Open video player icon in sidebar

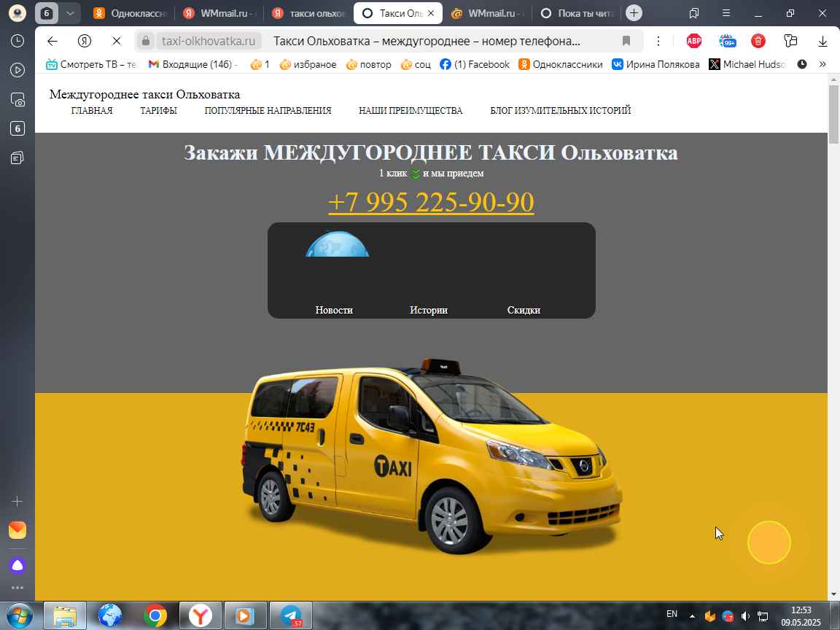coord(17,70)
